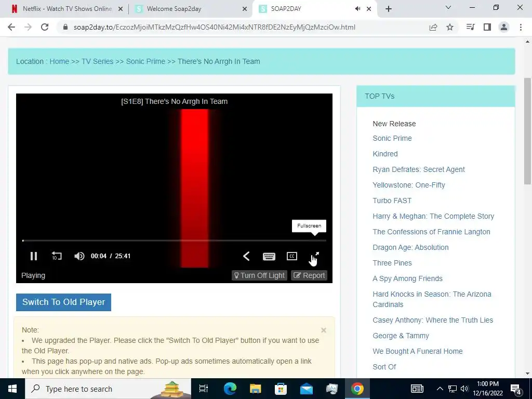
Task: Click the player's left chevron icon
Action: click(247, 256)
